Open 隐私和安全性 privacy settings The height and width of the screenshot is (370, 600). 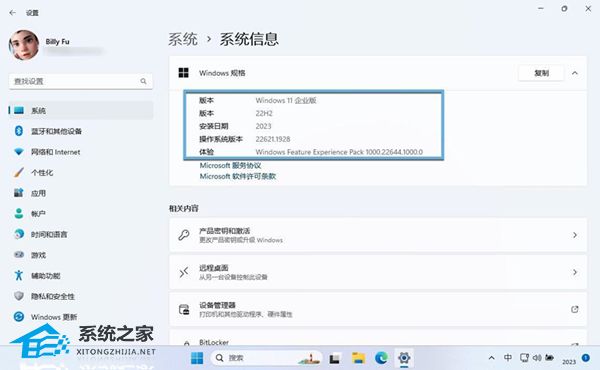80,296
